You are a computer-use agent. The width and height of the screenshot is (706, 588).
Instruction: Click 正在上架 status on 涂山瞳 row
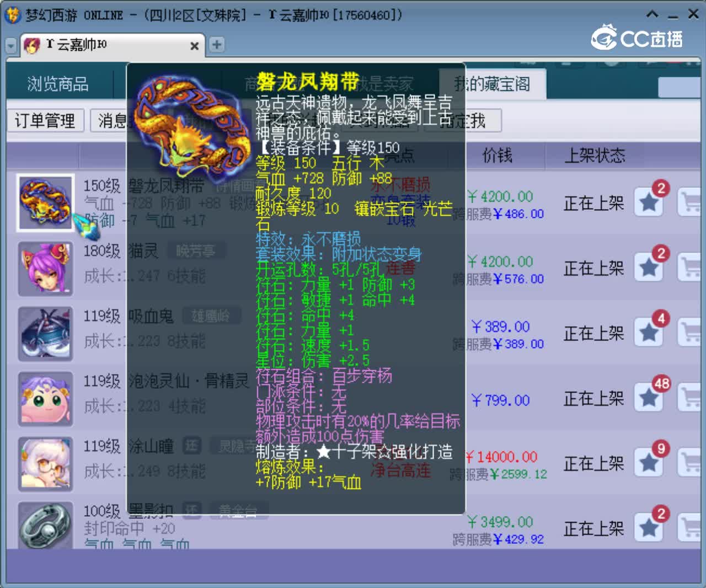click(x=593, y=464)
